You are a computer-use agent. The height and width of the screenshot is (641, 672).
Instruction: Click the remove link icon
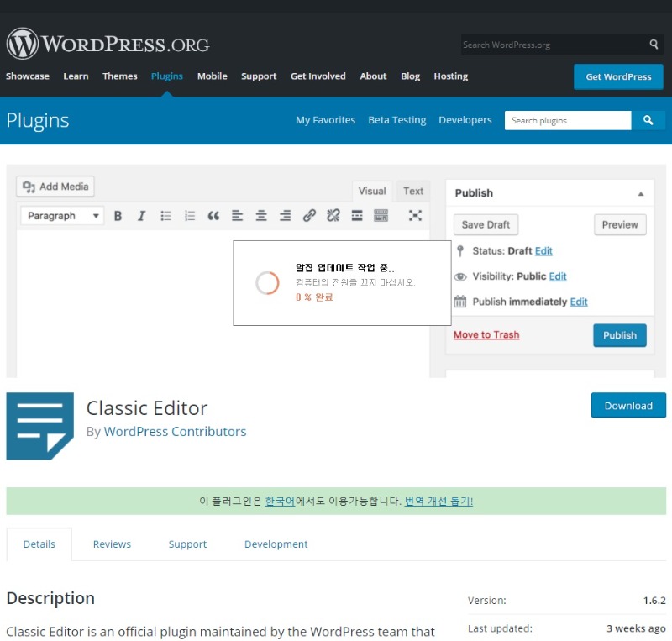(x=333, y=216)
